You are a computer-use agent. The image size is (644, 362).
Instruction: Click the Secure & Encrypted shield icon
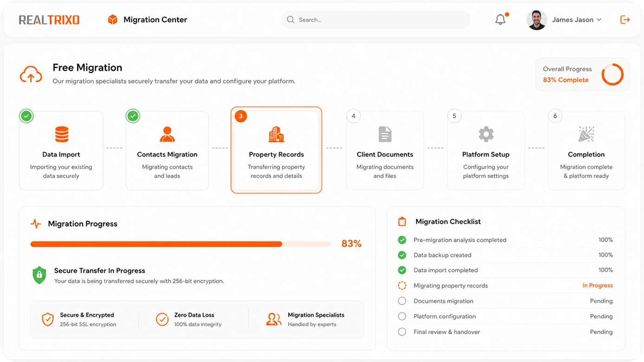point(48,319)
